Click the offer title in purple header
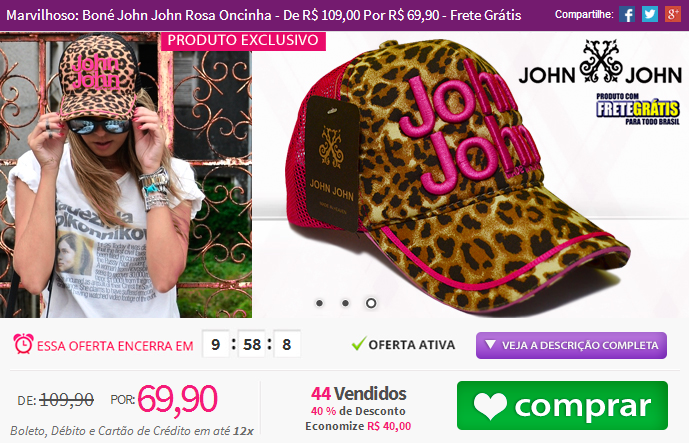This screenshot has width=689, height=443. (264, 15)
